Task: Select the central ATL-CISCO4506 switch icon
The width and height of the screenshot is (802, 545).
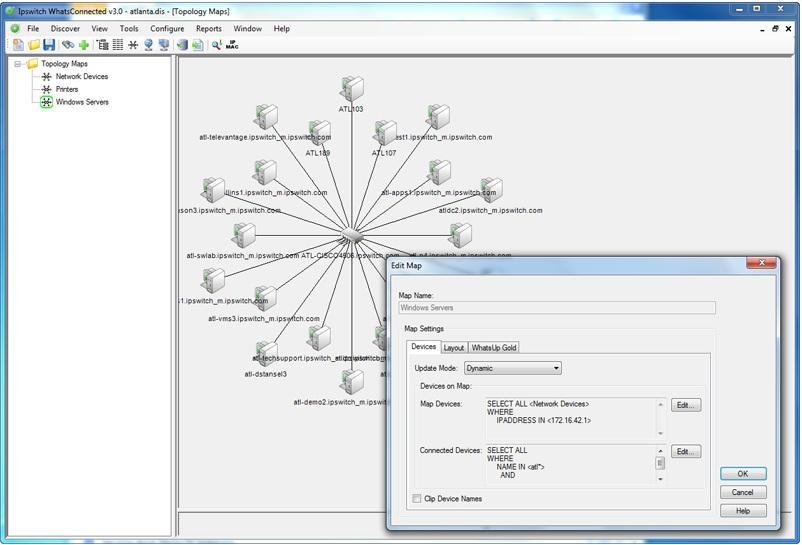Action: click(x=352, y=235)
